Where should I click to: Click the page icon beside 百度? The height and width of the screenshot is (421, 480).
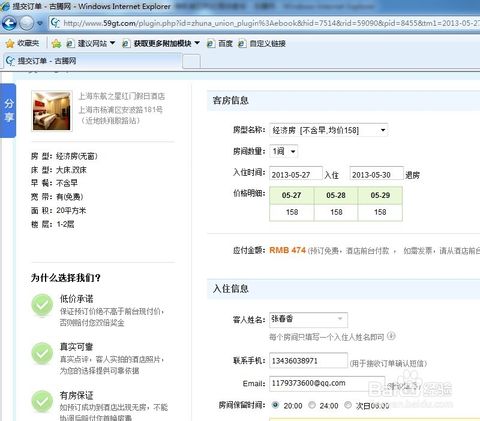(x=211, y=44)
